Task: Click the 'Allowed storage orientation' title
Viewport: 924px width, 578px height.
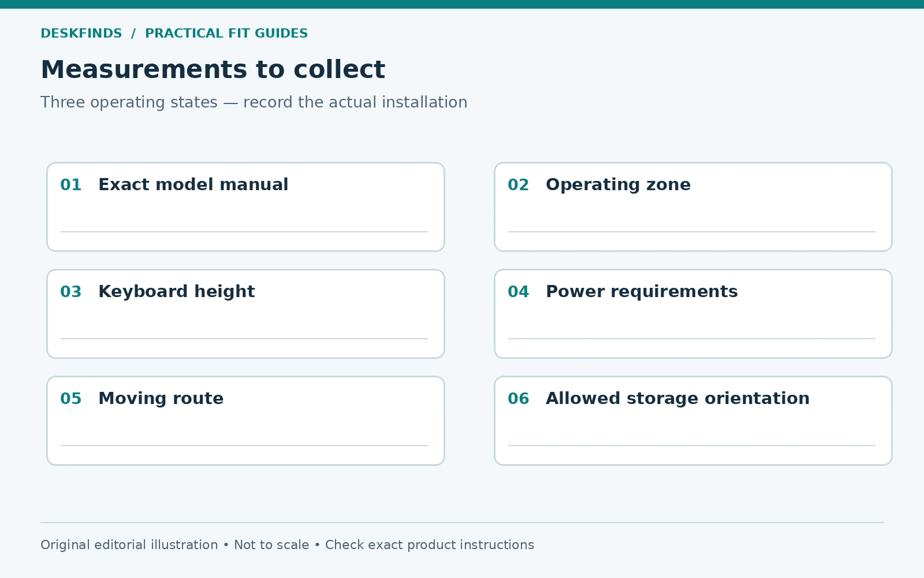Action: (x=677, y=399)
